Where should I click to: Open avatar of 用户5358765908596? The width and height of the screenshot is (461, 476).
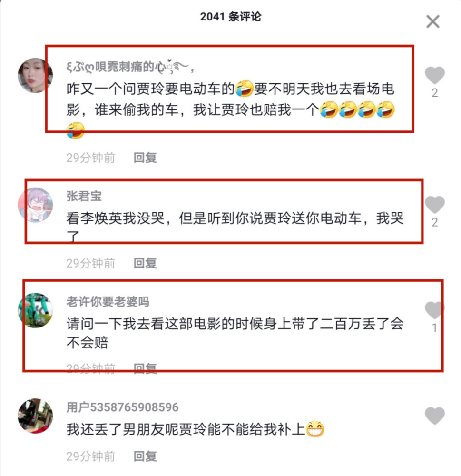tap(35, 416)
